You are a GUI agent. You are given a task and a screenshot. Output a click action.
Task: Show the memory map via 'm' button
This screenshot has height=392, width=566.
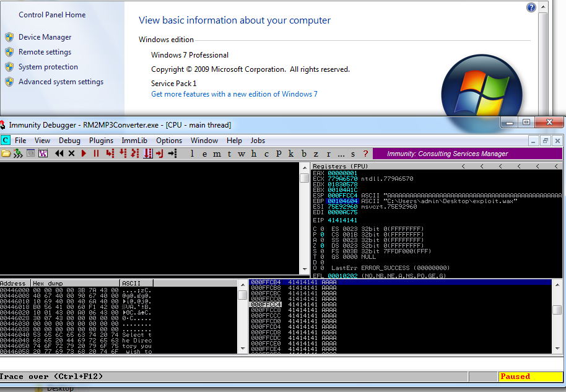[x=217, y=154]
